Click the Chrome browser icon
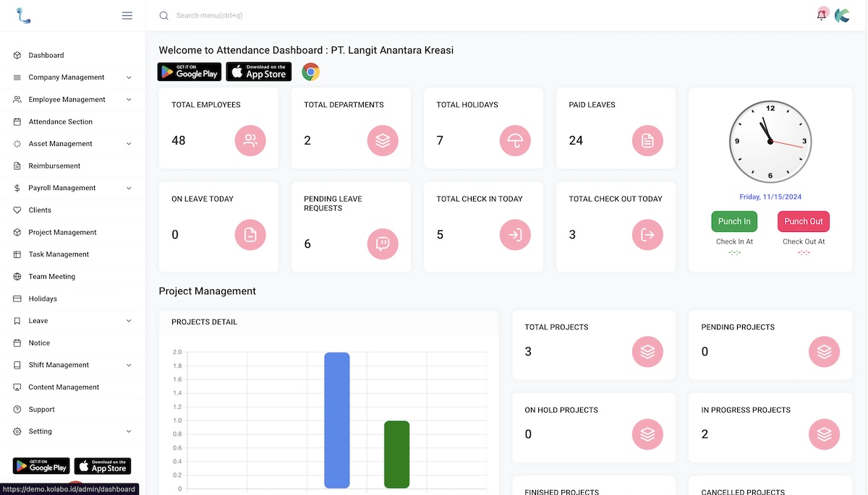Viewport: 868px width, 495px height. pyautogui.click(x=311, y=72)
